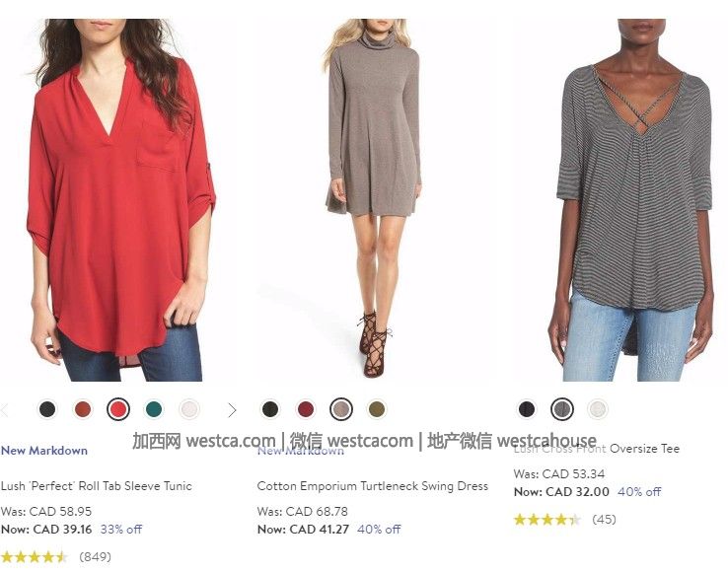Open Lush 'Perfect' Roll Tab Sleeve Tunic link
The width and height of the screenshot is (728, 572).
96,486
